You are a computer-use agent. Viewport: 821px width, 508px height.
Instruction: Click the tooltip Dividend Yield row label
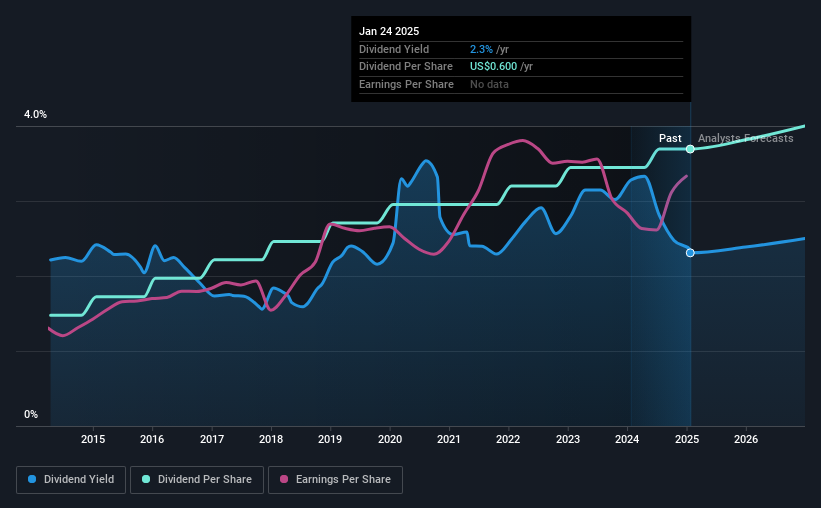[x=394, y=49]
